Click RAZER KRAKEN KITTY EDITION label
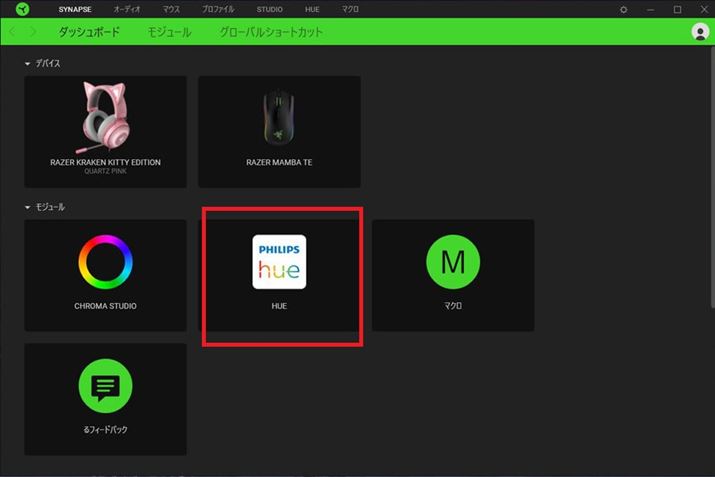The image size is (715, 477). (105, 162)
